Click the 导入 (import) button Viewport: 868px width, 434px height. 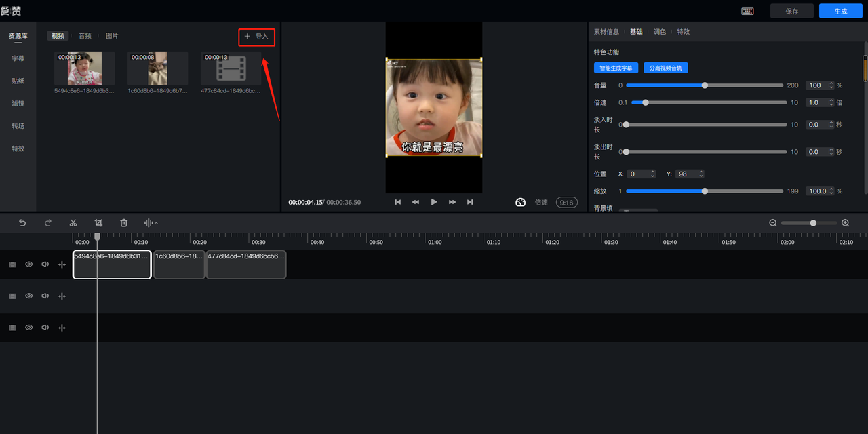click(256, 37)
